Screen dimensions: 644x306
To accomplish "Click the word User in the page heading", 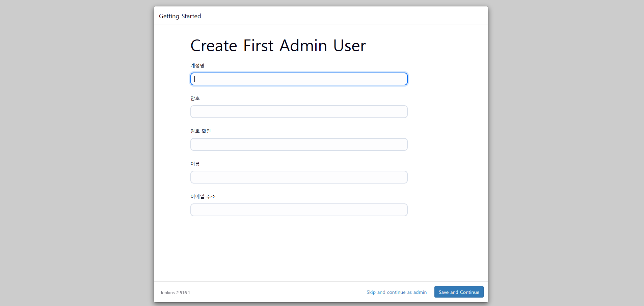I will click(x=350, y=46).
